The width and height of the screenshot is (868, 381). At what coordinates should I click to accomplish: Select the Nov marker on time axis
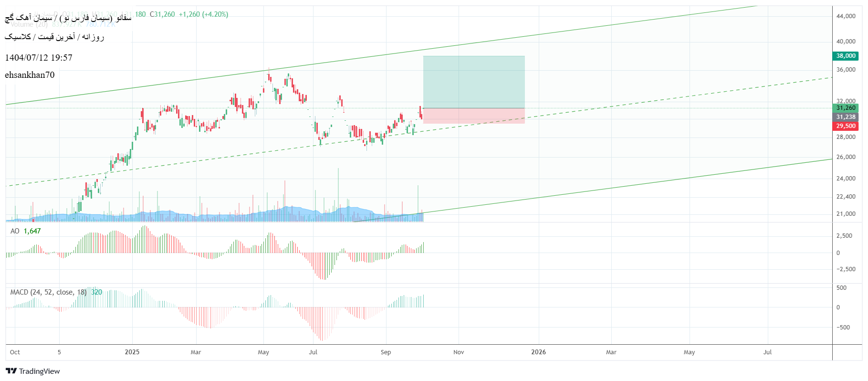click(459, 352)
